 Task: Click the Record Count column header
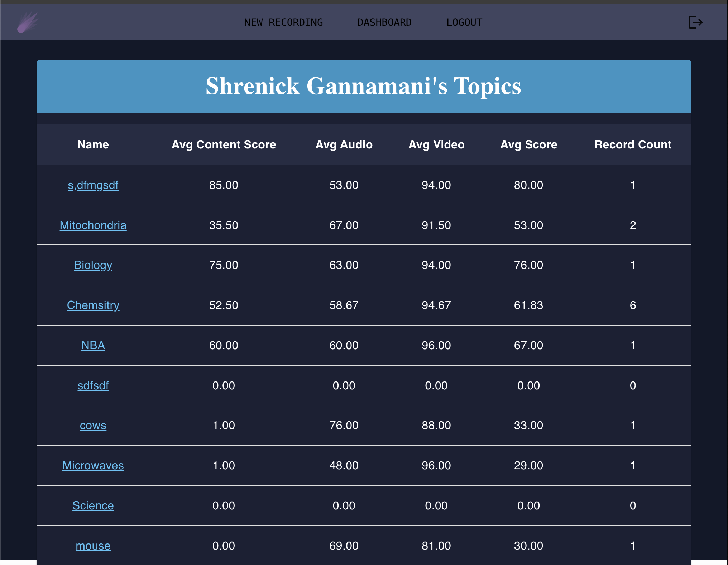(633, 145)
